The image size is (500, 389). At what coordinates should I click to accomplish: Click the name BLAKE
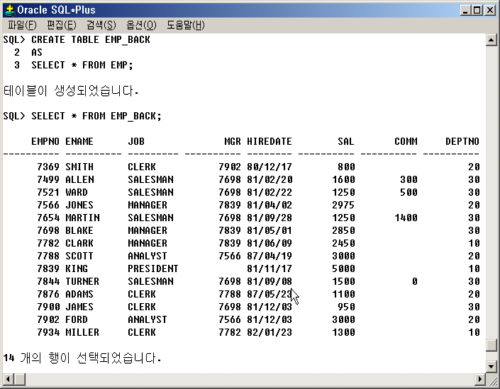(79, 230)
